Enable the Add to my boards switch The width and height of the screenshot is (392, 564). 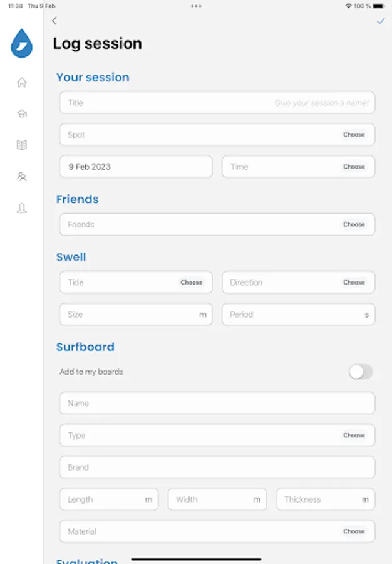(361, 372)
